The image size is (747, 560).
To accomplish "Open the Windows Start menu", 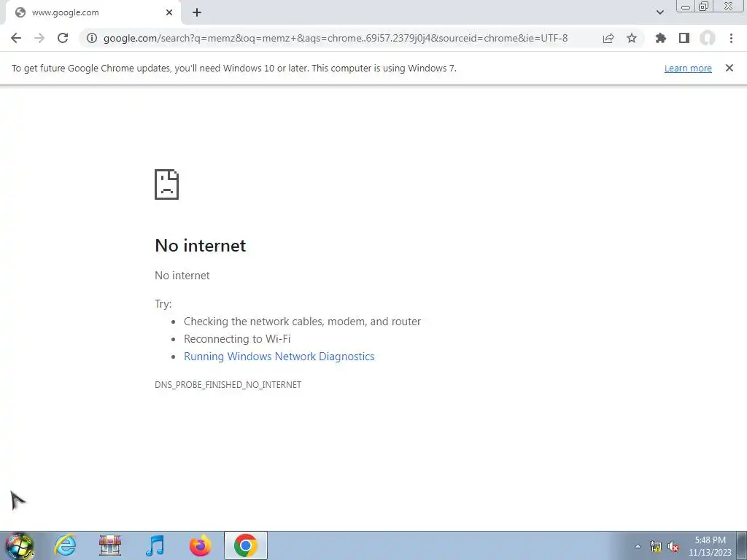I will (x=20, y=545).
